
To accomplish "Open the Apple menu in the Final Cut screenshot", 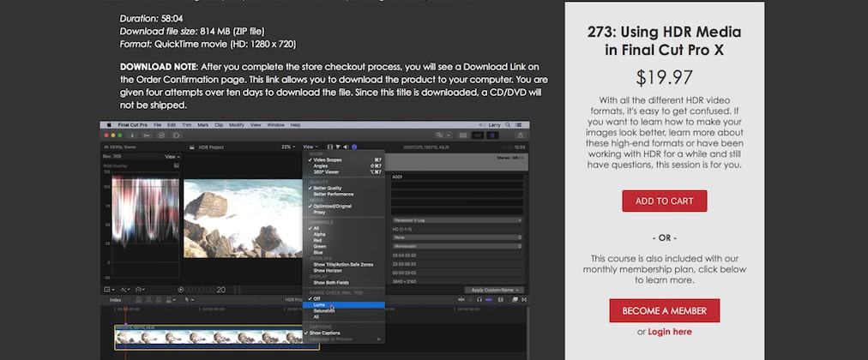I will point(109,125).
